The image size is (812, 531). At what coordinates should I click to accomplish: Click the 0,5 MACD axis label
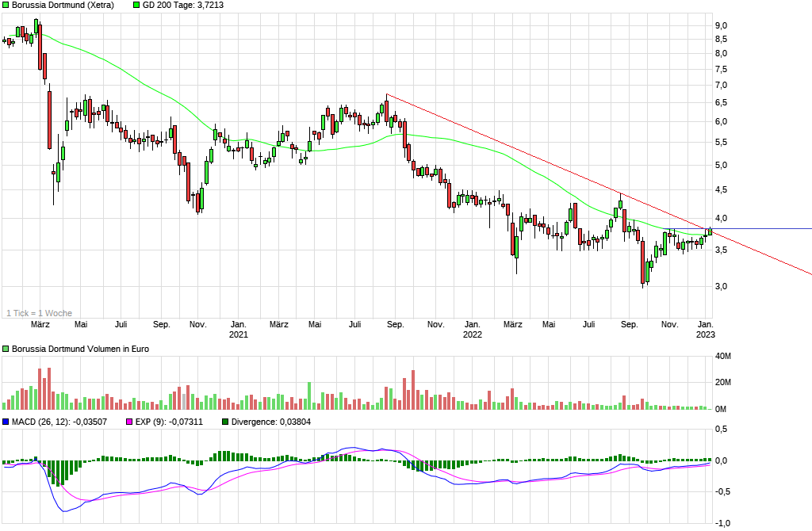(x=721, y=429)
